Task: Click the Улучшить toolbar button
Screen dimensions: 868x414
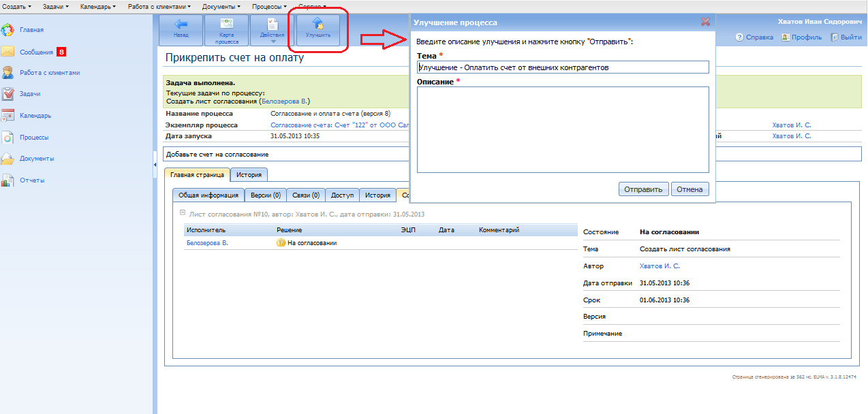Action: pos(318,29)
